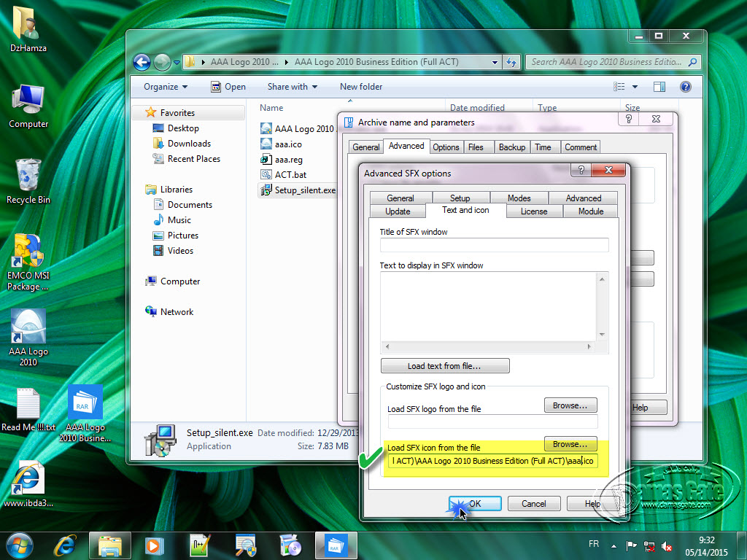Switch to the License tab
747x560 pixels.
(533, 211)
